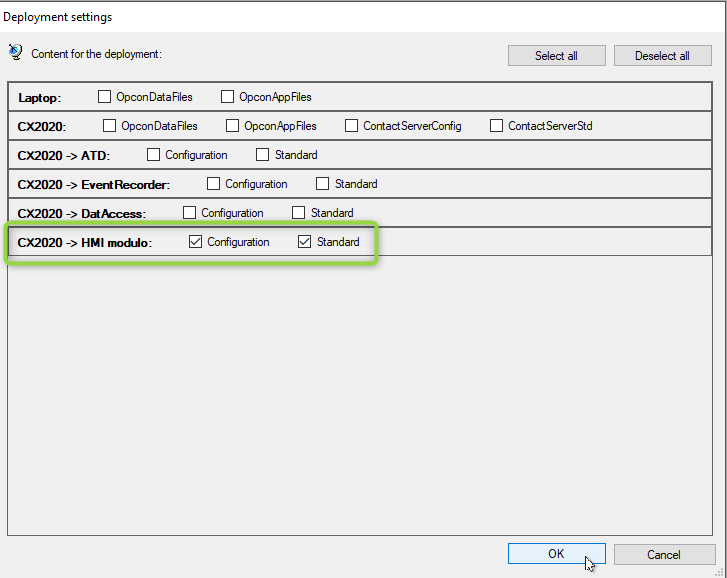Cancel the deployment settings dialog

pos(664,554)
